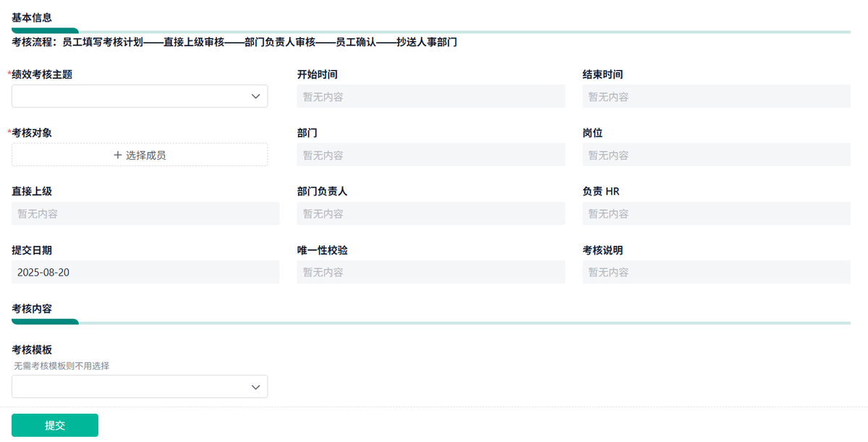Click the 部门 field
Image resolution: width=868 pixels, height=442 pixels.
click(430, 155)
